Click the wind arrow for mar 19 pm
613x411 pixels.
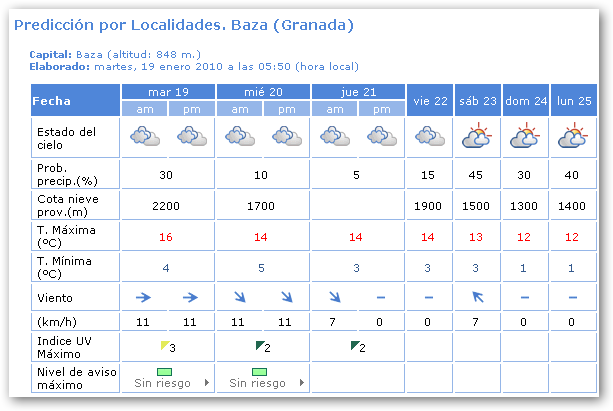tap(191, 298)
